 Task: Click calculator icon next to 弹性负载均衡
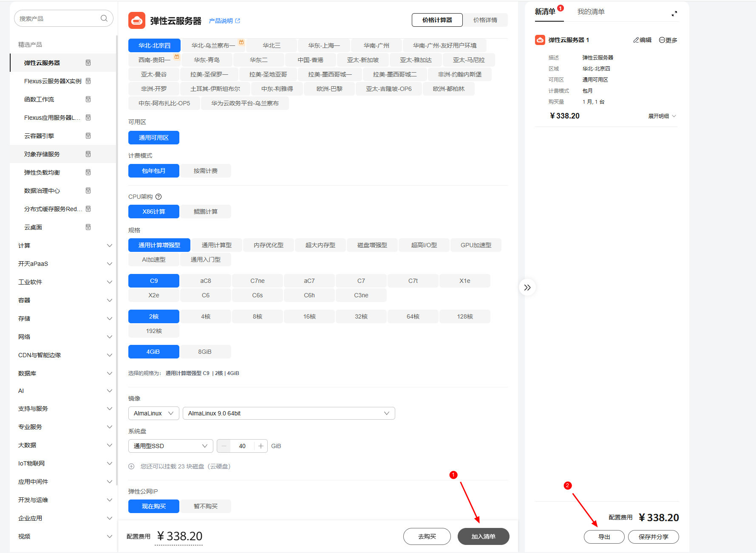88,172
